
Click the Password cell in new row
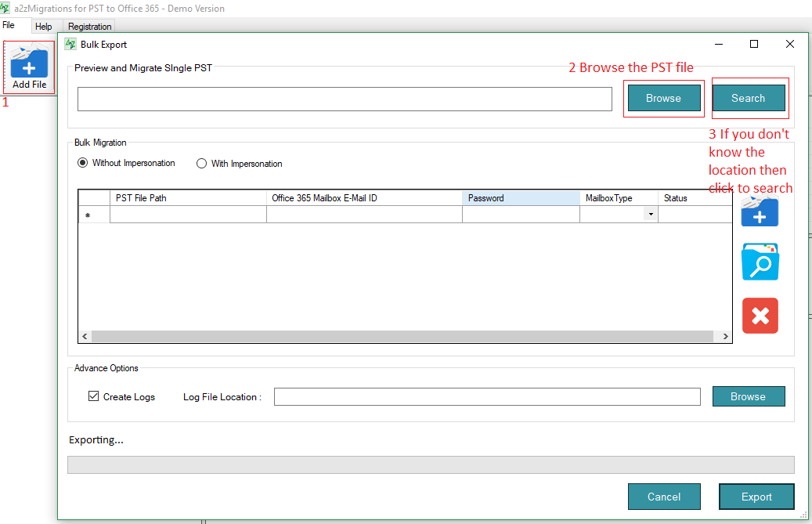tap(521, 215)
